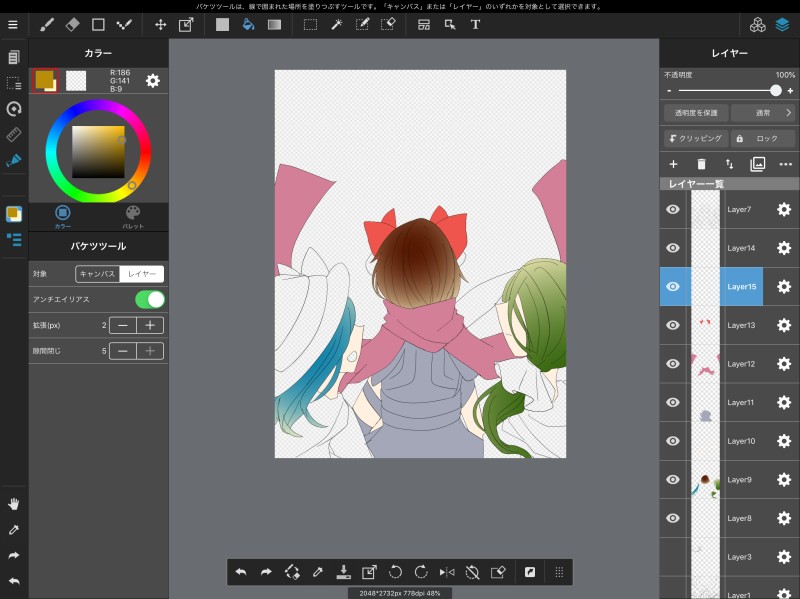Click the クリッピング button
The image size is (800, 599).
(694, 139)
